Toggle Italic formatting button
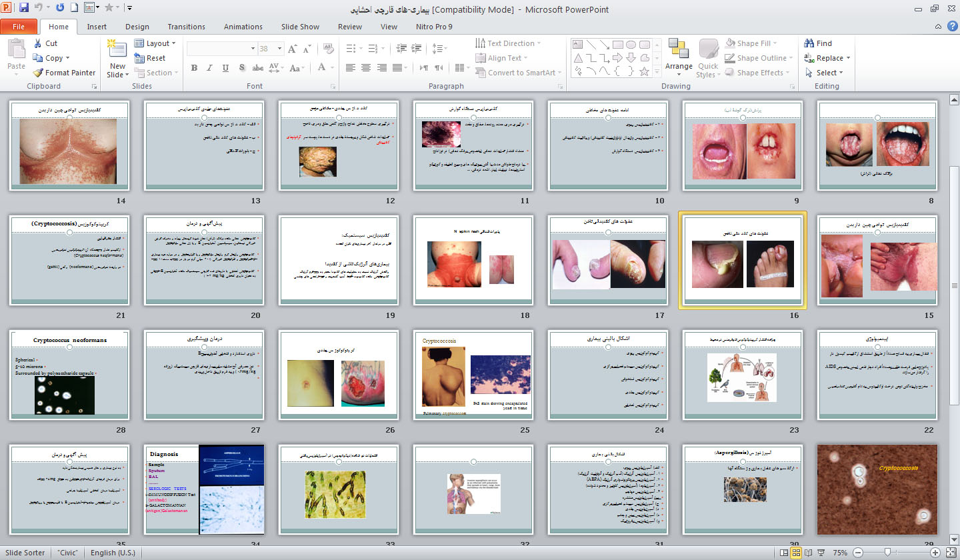The height and width of the screenshot is (560, 960). 209,67
